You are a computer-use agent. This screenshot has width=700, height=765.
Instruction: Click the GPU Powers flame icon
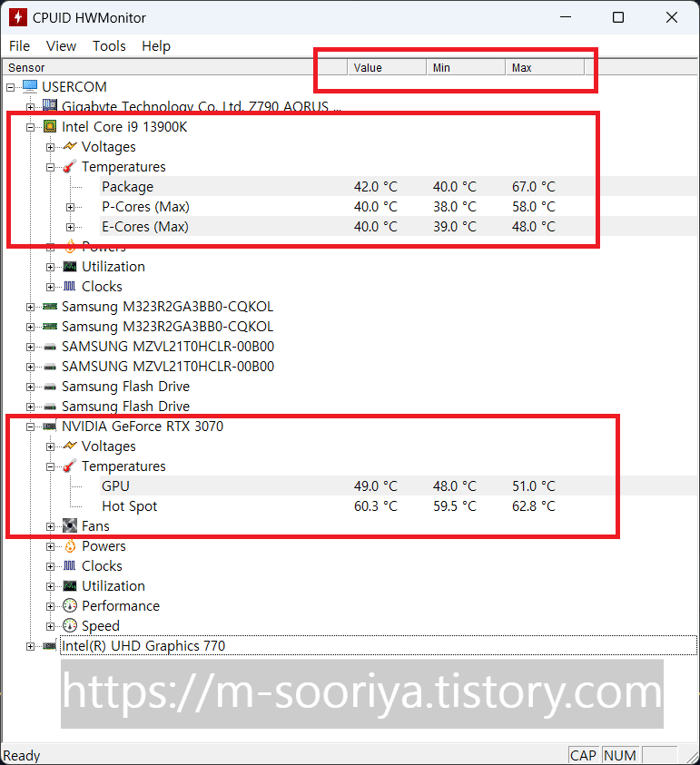(70, 546)
